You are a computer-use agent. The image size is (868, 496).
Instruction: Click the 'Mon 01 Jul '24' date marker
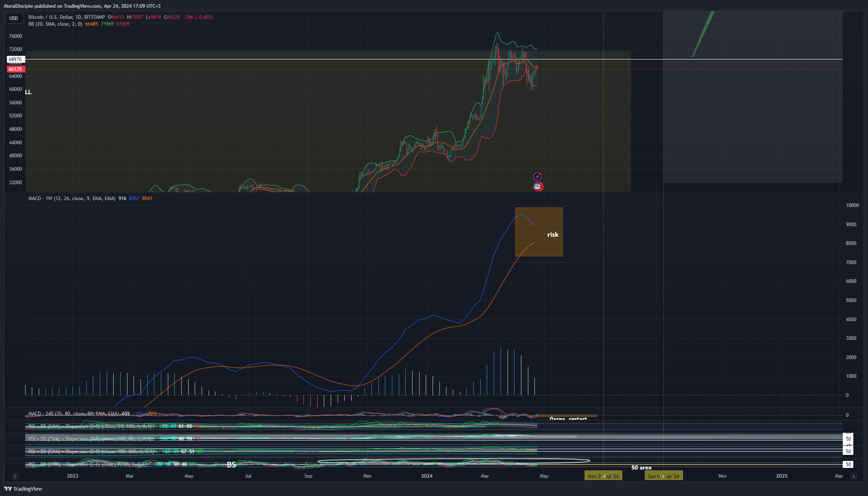click(603, 476)
